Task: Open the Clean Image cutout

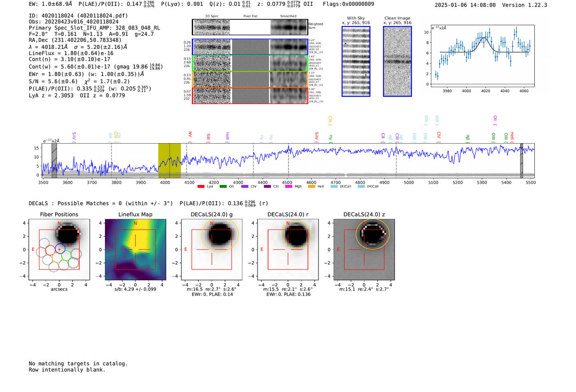Action: click(397, 61)
